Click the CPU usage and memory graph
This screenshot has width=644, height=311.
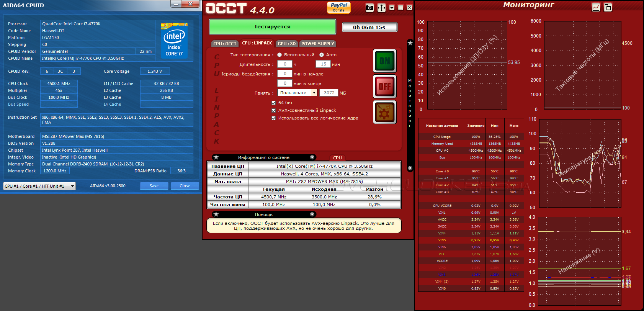click(467, 65)
